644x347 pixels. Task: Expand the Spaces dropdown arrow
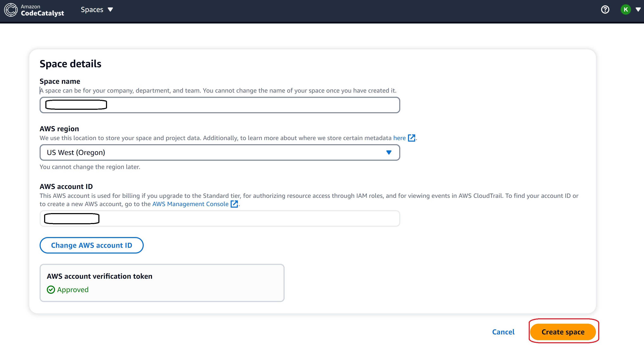click(x=110, y=10)
